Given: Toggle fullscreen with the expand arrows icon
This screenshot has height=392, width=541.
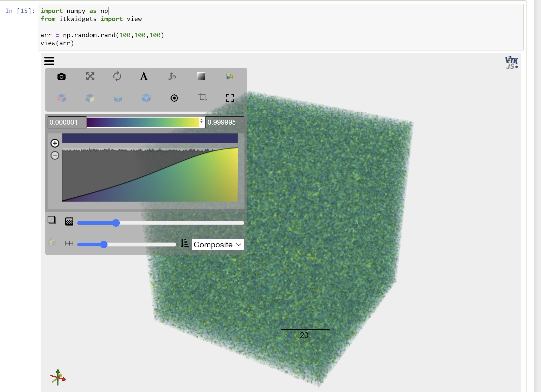Looking at the screenshot, I should pos(90,76).
